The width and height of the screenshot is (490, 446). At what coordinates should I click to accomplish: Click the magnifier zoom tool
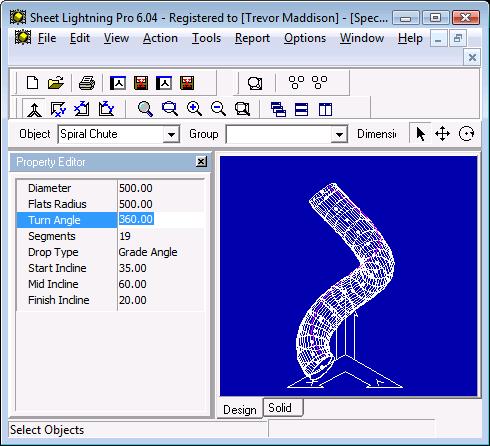(145, 109)
